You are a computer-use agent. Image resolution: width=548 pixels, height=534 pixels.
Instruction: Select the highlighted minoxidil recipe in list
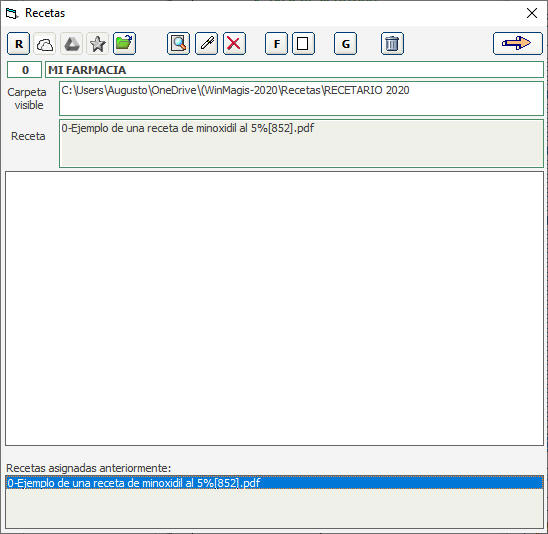pyautogui.click(x=274, y=483)
